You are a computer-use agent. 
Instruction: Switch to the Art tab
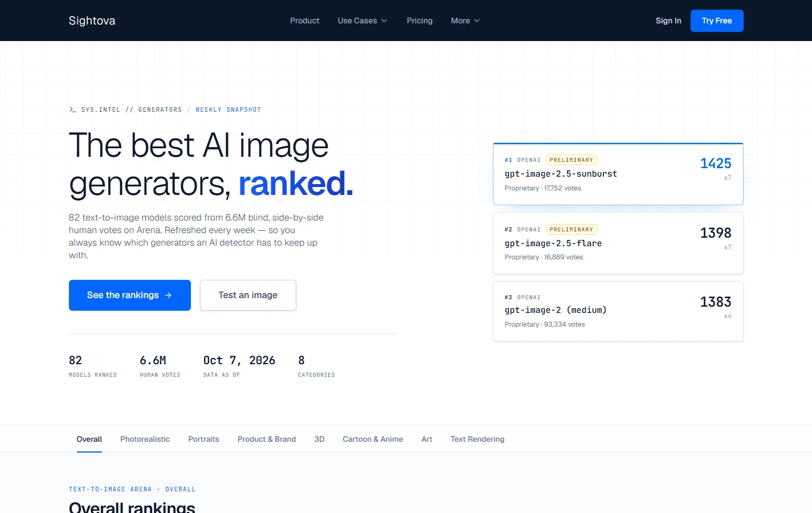click(427, 439)
